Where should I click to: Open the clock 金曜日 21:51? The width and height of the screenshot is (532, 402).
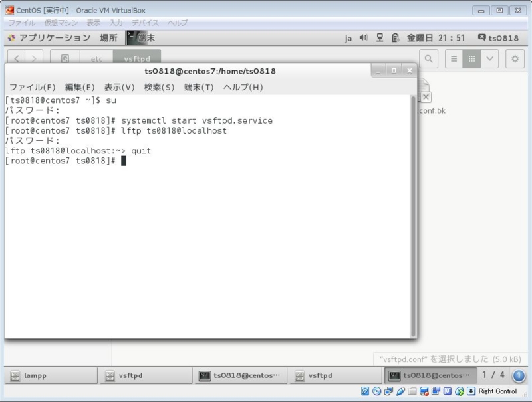436,38
